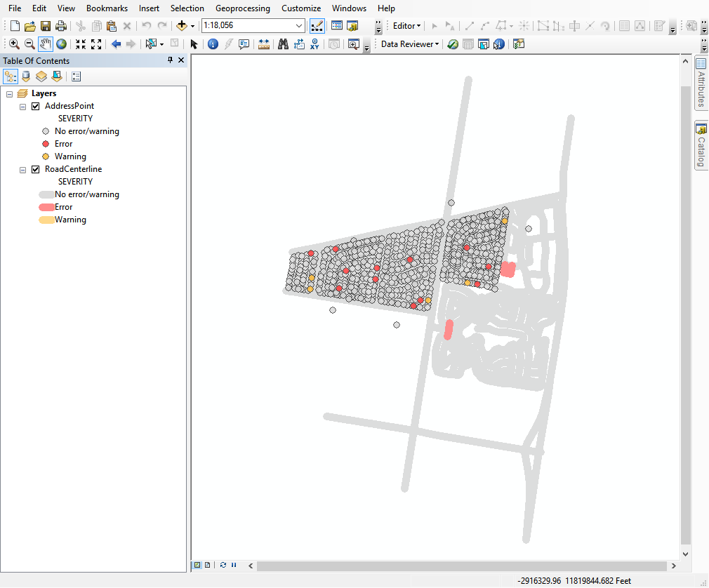Select the Zoom In tool
The height and width of the screenshot is (588, 709).
click(14, 44)
